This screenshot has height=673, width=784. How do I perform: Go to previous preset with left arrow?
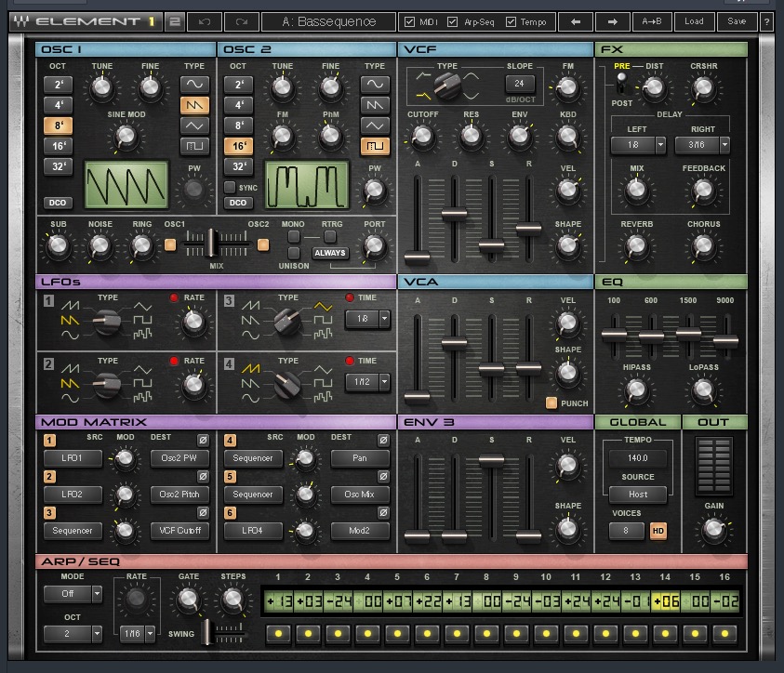(576, 21)
